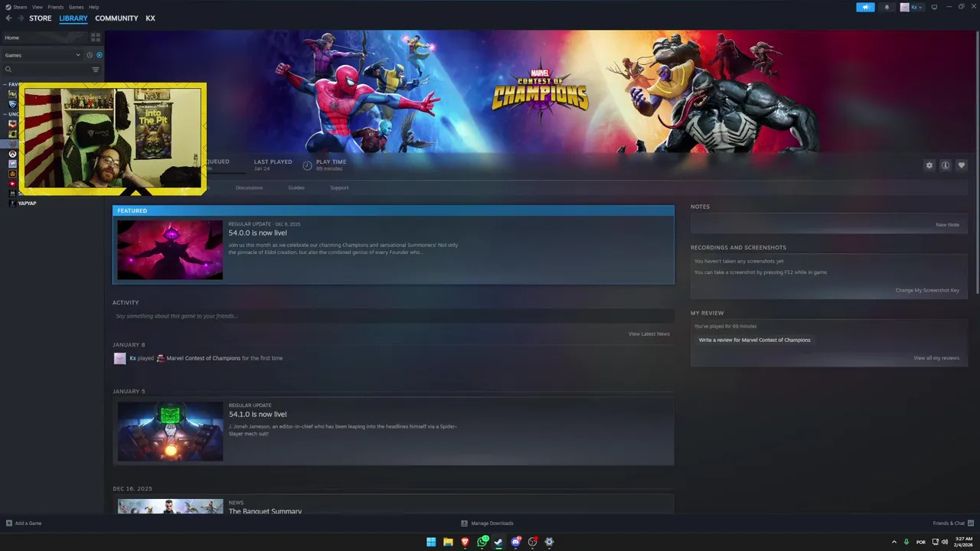Viewport: 980px width, 551px height.
Task: Open the Support tab
Action: pos(339,187)
